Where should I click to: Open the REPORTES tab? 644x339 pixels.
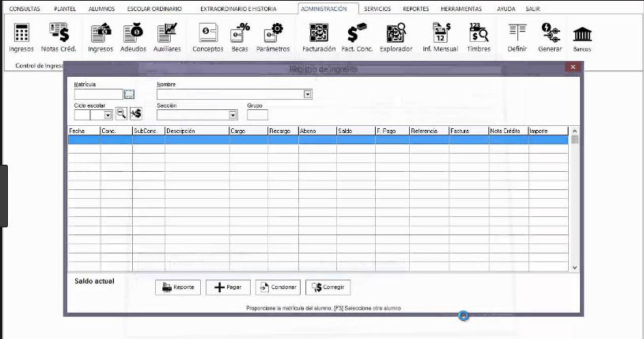415,9
